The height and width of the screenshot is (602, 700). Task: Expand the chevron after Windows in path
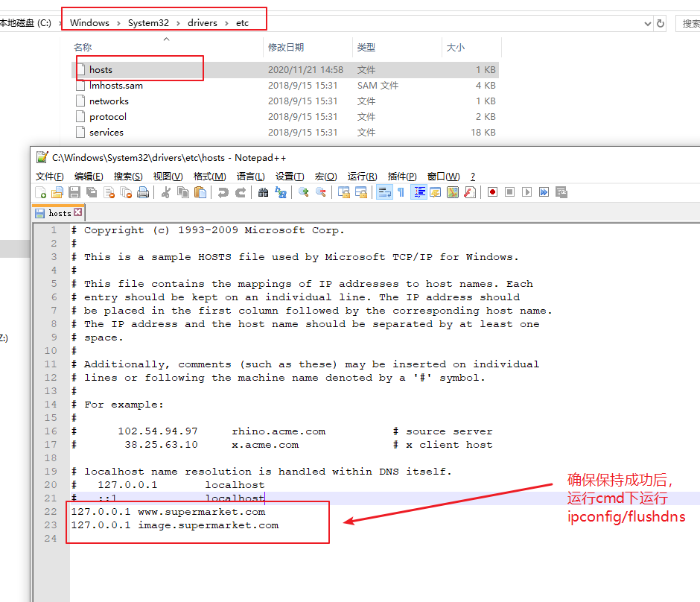pyautogui.click(x=118, y=23)
